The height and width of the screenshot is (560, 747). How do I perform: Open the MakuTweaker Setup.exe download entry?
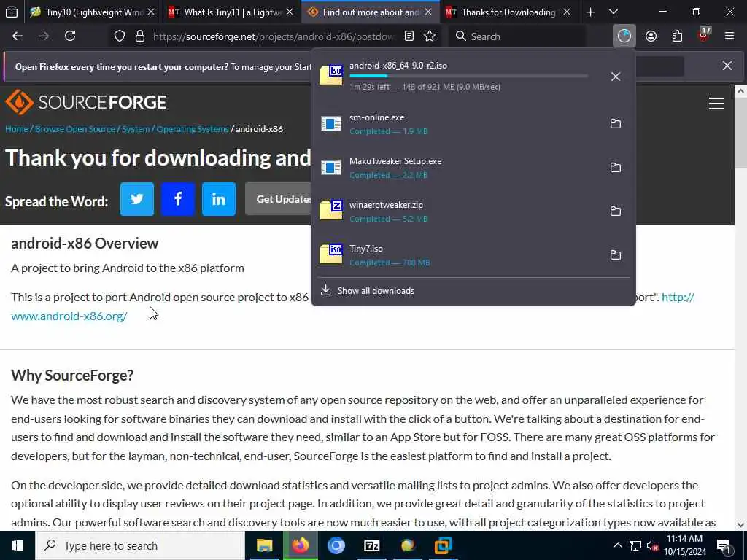tap(457, 168)
